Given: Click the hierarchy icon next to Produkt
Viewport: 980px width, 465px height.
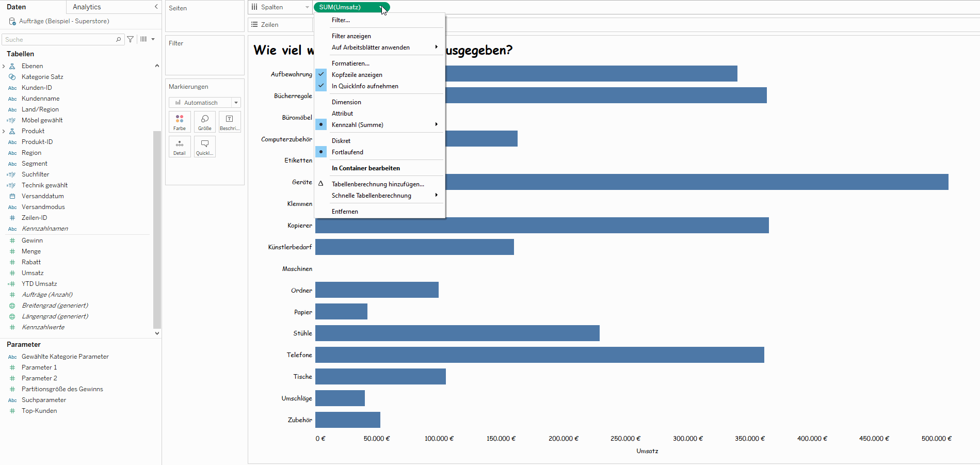Looking at the screenshot, I should pos(12,131).
